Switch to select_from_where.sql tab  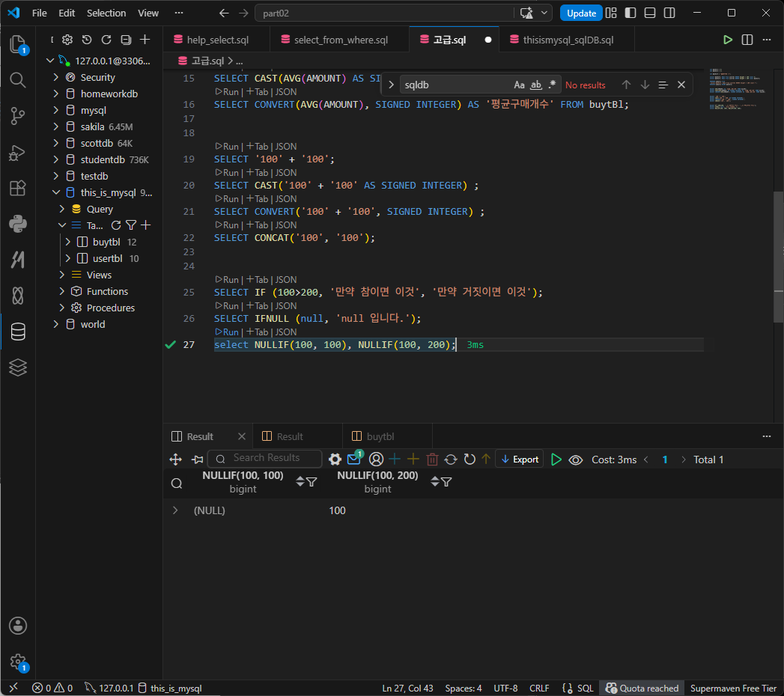pyautogui.click(x=341, y=40)
